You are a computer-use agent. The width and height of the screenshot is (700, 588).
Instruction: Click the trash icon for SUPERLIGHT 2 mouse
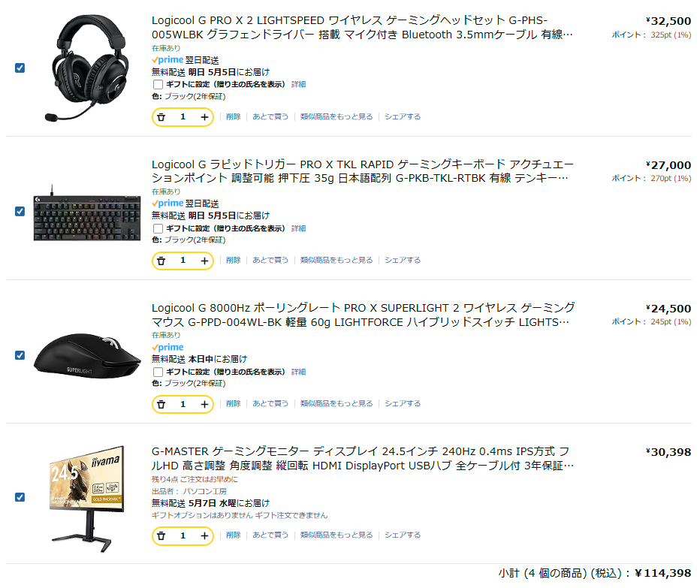[x=161, y=405]
